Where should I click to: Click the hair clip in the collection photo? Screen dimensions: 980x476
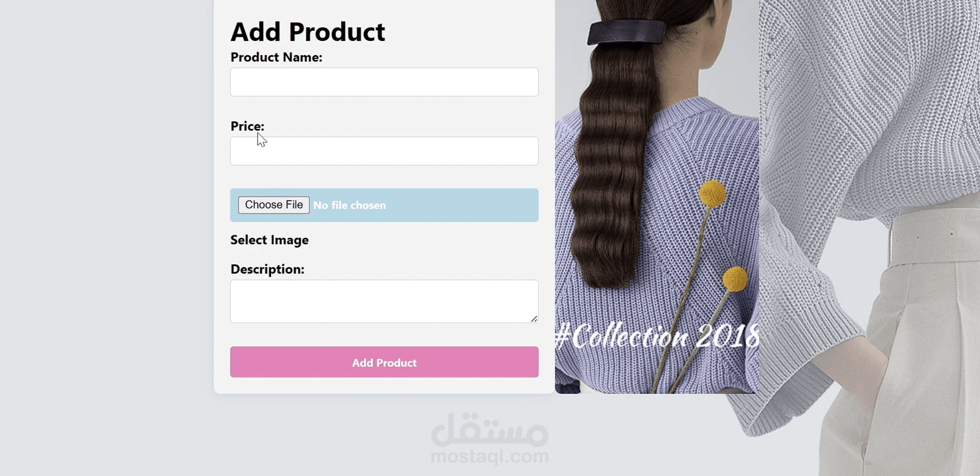(x=626, y=31)
